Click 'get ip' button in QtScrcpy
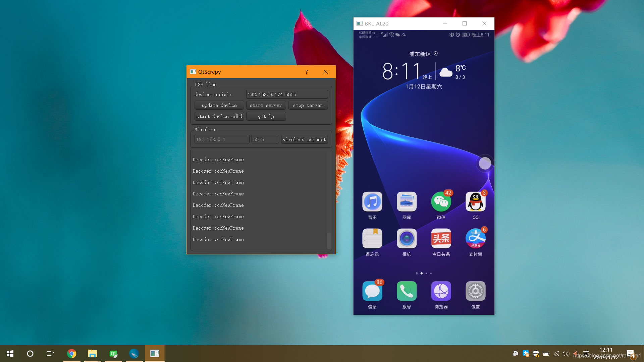Viewport: 644px width, 362px height. point(265,116)
